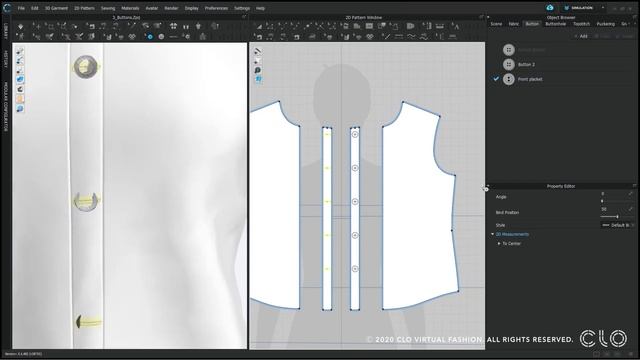Select the Button 2 item
Screen dimensions: 640x360
tap(526, 64)
